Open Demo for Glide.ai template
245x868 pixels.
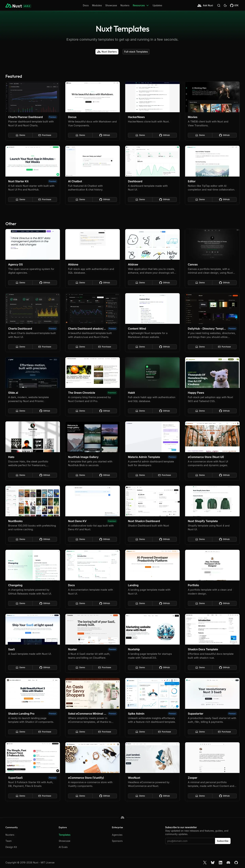click(20, 411)
